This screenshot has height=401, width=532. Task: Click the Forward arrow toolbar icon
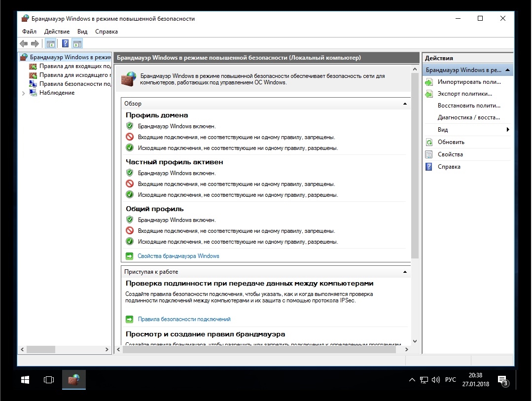[x=35, y=43]
